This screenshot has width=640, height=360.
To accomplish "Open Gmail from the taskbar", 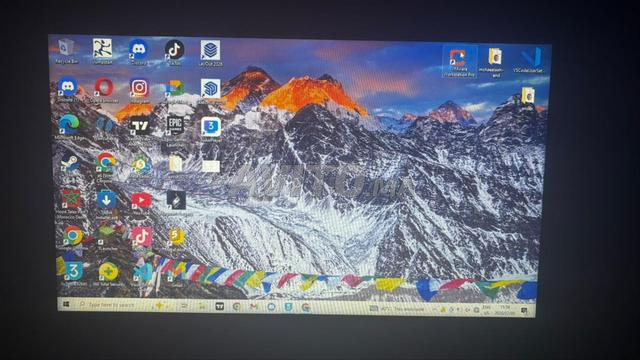I will coord(254,306).
